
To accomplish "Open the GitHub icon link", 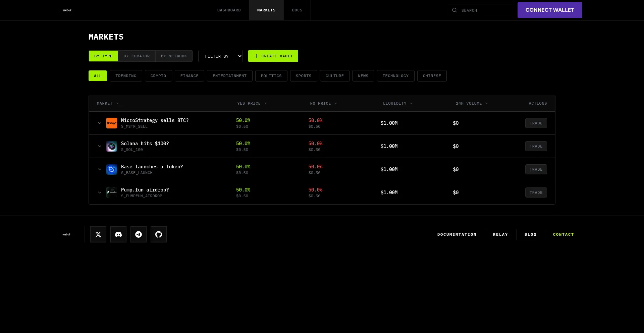I will [x=158, y=234].
